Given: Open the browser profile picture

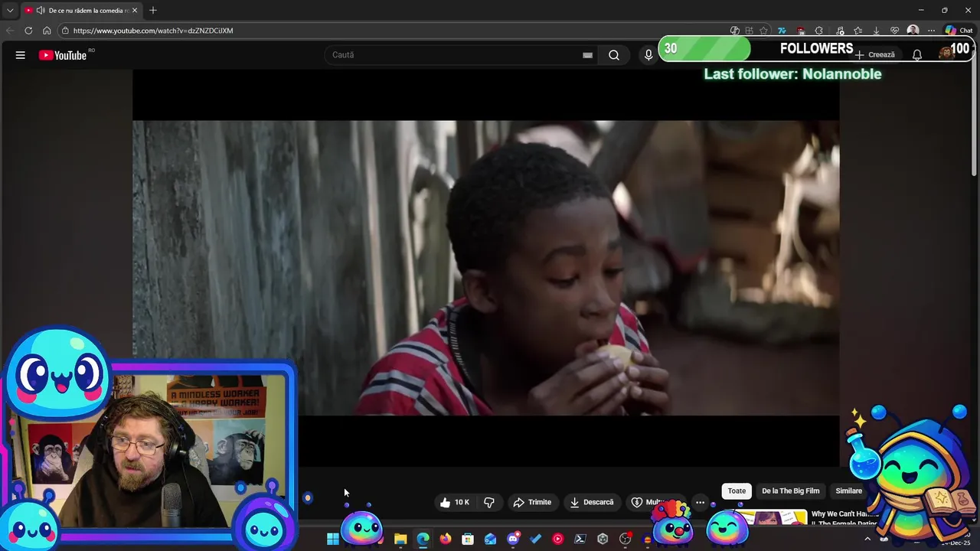Looking at the screenshot, I should coord(913,31).
